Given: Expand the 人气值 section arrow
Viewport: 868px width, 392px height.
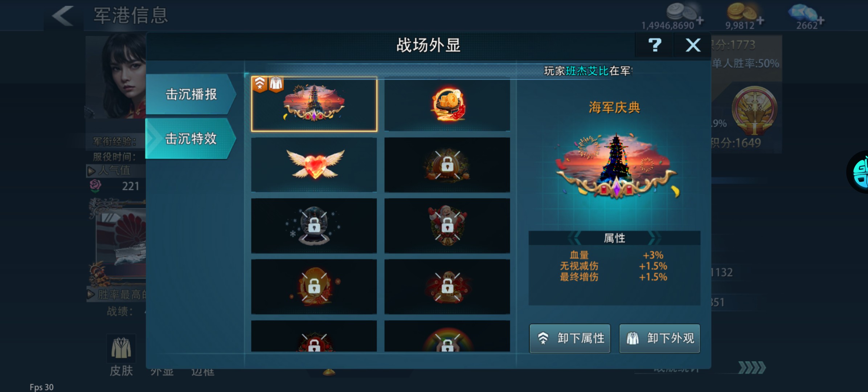Looking at the screenshot, I should click(91, 171).
